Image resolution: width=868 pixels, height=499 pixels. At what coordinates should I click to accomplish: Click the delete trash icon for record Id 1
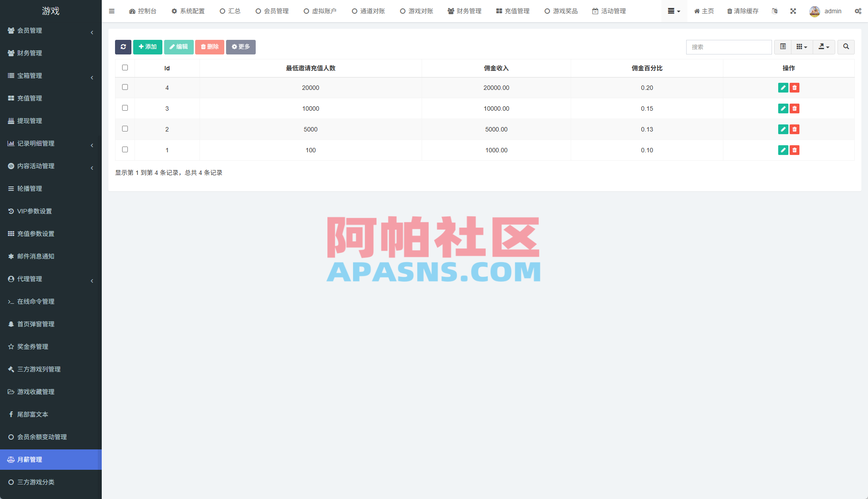coord(794,150)
